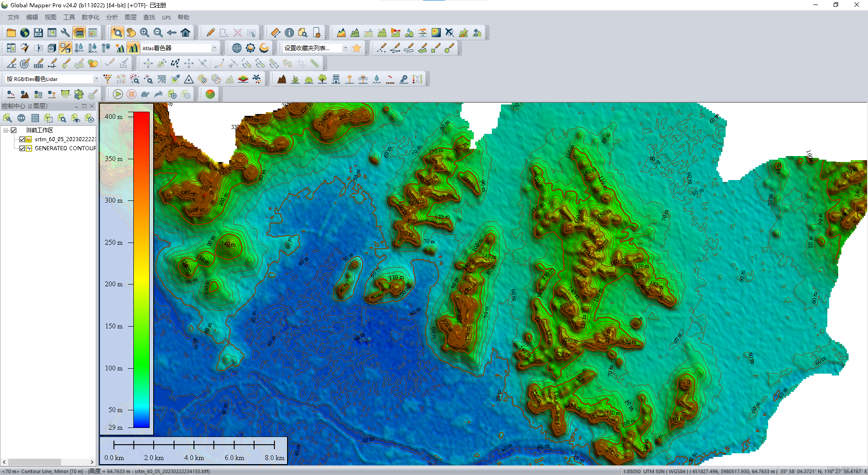The width and height of the screenshot is (868, 475).
Task: Select the classify building Lidar icon
Action: [336, 79]
